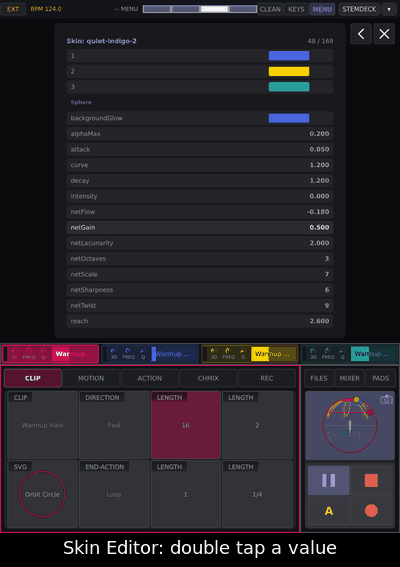Select the netFlow value -0.180

[x=318, y=212]
